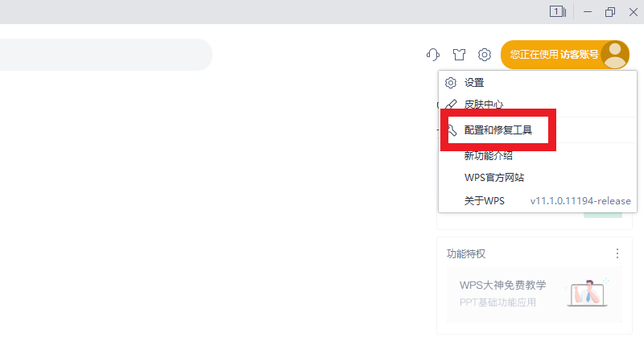This screenshot has height=362, width=644.
Task: Open 皮肤中心 from the menu
Action: [x=484, y=104]
